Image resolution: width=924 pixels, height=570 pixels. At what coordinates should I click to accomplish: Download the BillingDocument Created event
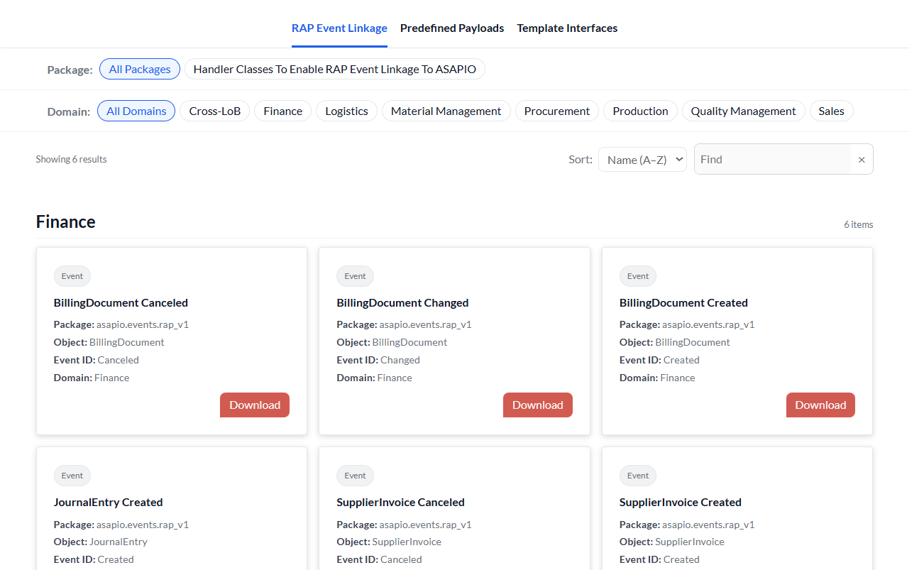pyautogui.click(x=820, y=405)
